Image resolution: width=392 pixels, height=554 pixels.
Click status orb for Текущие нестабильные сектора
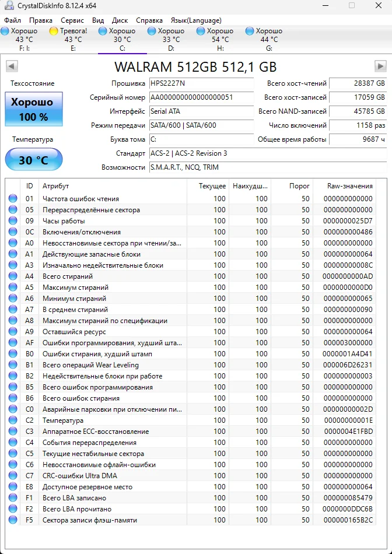click(13, 453)
